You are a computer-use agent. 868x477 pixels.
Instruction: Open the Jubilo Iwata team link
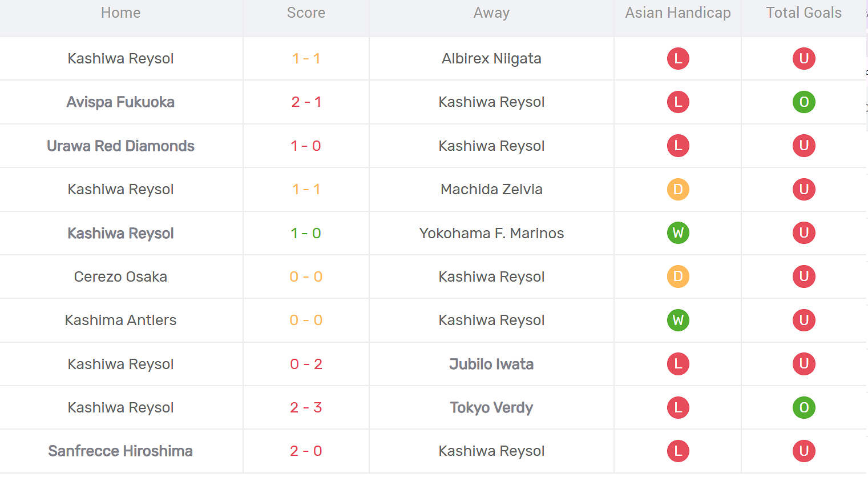[491, 364]
